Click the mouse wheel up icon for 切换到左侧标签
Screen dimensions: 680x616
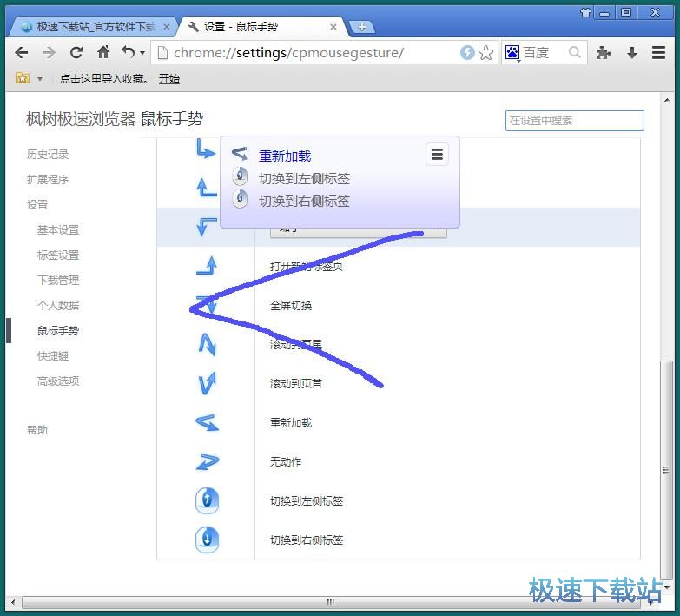tap(207, 500)
